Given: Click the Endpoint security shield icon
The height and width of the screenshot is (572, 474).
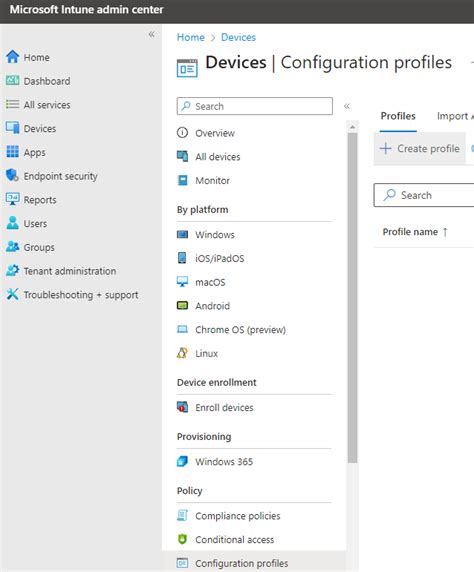Looking at the screenshot, I should tap(12, 175).
